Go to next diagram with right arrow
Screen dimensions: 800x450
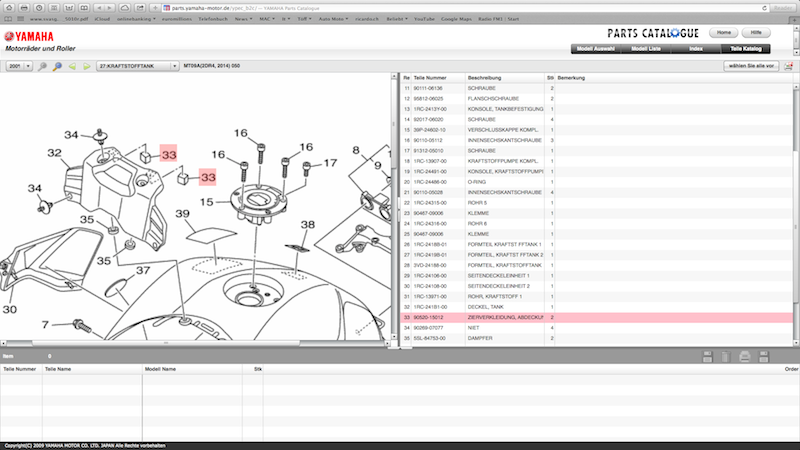pos(87,66)
